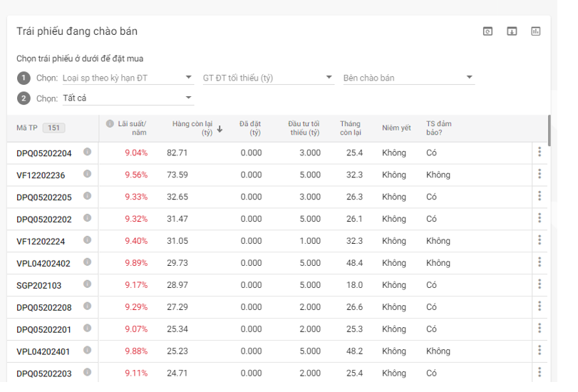Open the three-dot menu for DPQ05202203 row

540,372
